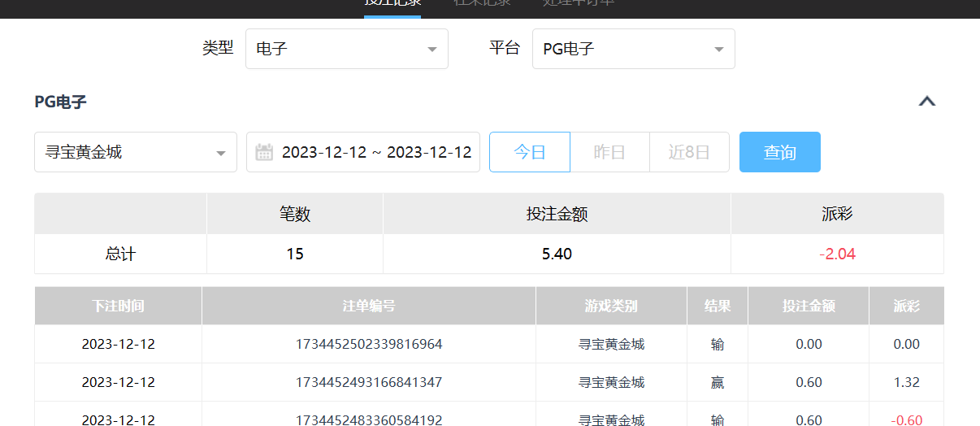Click the 注单编号 column header
The width and height of the screenshot is (980, 426).
[x=368, y=306]
